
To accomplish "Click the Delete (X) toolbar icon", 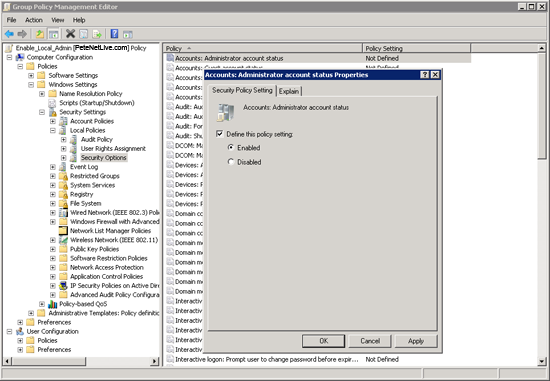I will [x=71, y=34].
